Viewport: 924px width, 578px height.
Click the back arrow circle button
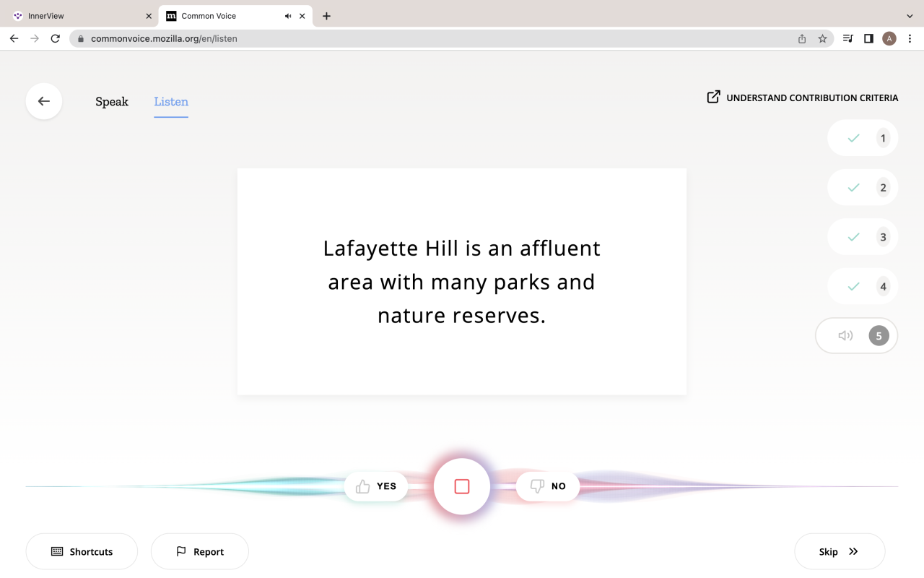[44, 101]
